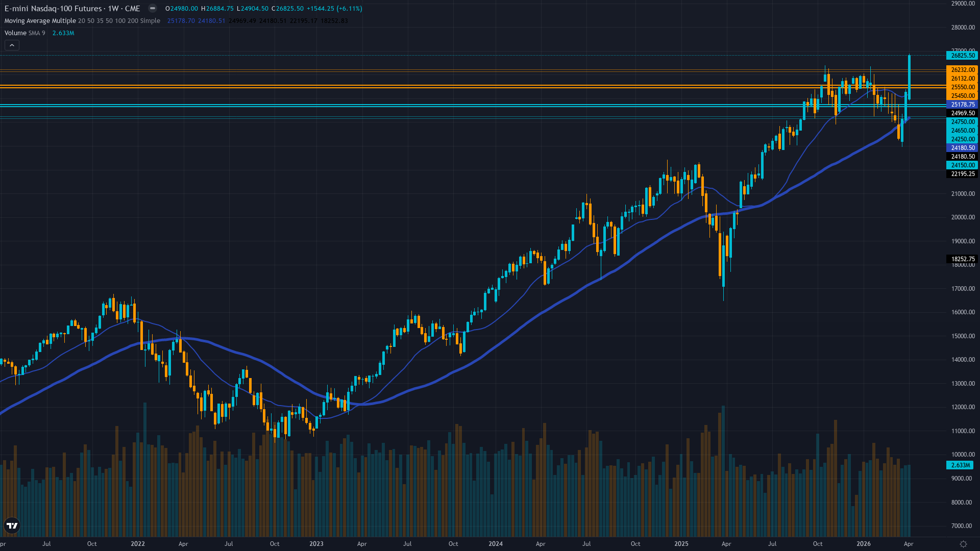Click the 22195.17 moving average legend value
This screenshot has width=980, height=551.
(x=304, y=21)
